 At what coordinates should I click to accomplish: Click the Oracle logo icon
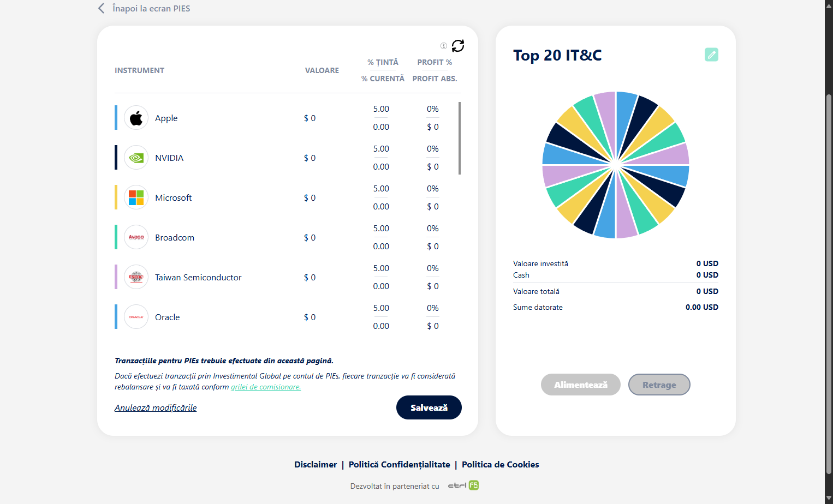point(136,317)
